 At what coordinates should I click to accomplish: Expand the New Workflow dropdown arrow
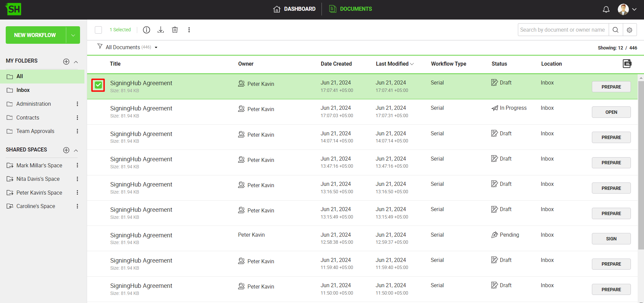(x=73, y=35)
